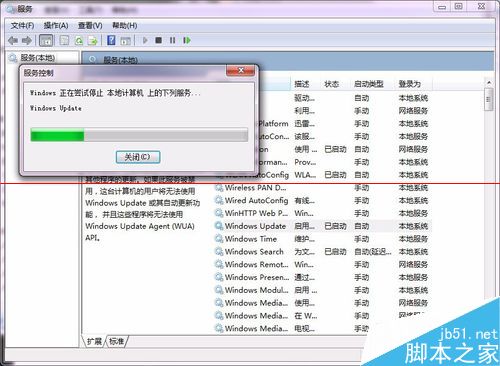This screenshot has height=366, width=500.
Task: Select the Windows Time service name
Action: (251, 239)
